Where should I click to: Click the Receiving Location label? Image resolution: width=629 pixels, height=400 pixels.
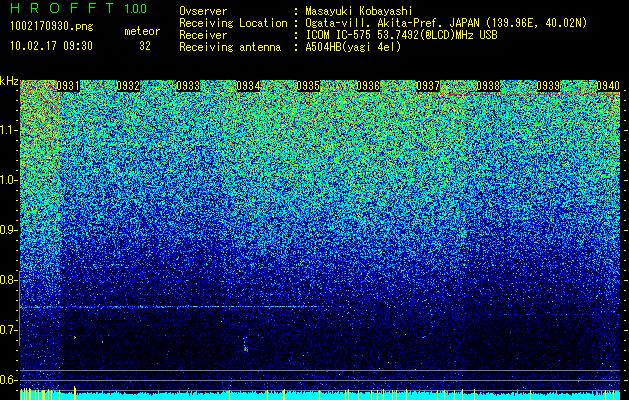tap(233, 24)
